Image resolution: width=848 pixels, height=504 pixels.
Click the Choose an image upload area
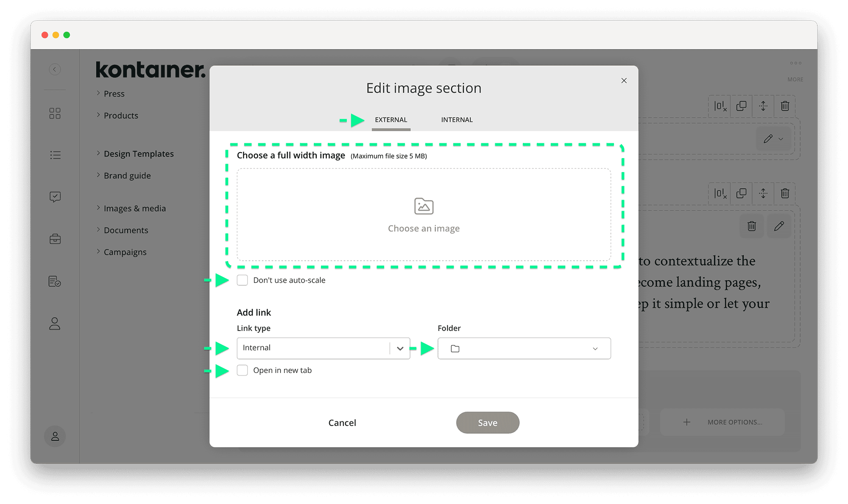(x=424, y=214)
